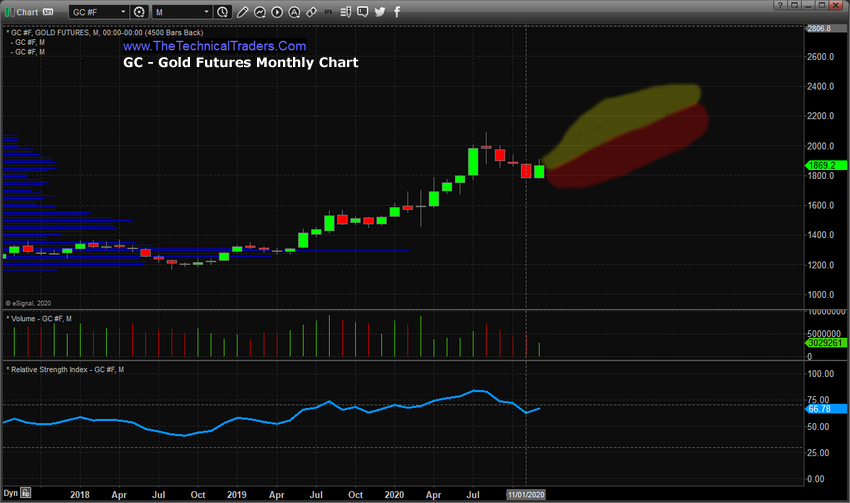This screenshot has height=503, width=850.
Task: Click the 1869.2 current price marker
Action: (x=826, y=164)
